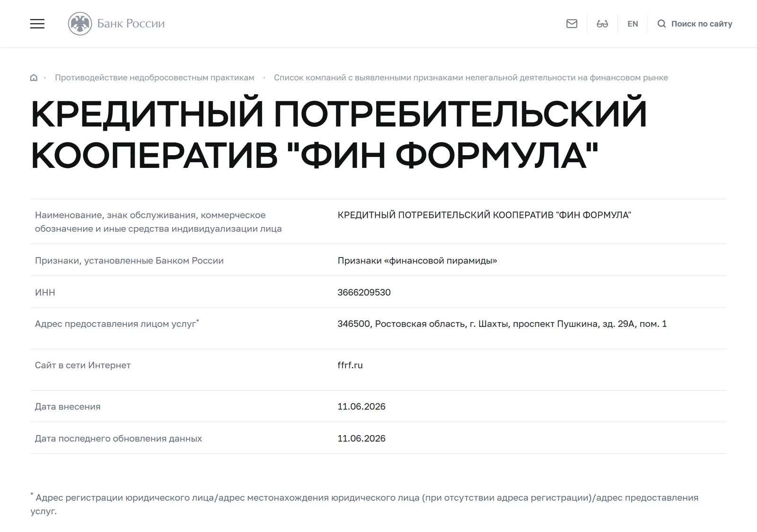Click the Дата последнего обновления данных date value
Screen dimensions: 757x532
(361, 438)
